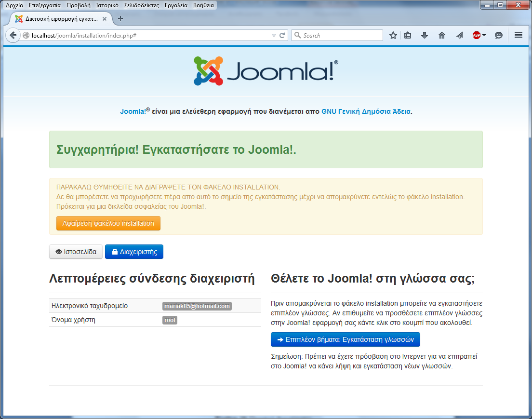Image resolution: width=532 pixels, height=419 pixels.
Task: Show bookmarks list icon
Action: coord(408,35)
